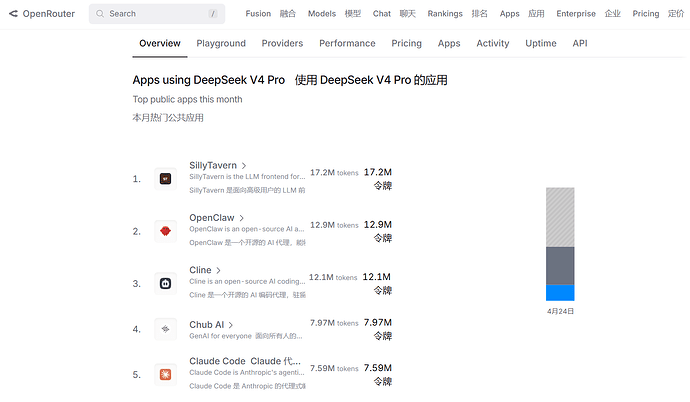Focus the Search input field
This screenshot has height=402, width=690.
tap(157, 14)
